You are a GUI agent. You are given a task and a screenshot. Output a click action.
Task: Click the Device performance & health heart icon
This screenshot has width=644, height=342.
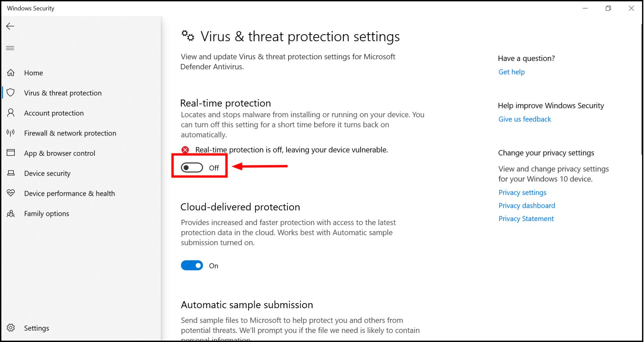tap(11, 193)
